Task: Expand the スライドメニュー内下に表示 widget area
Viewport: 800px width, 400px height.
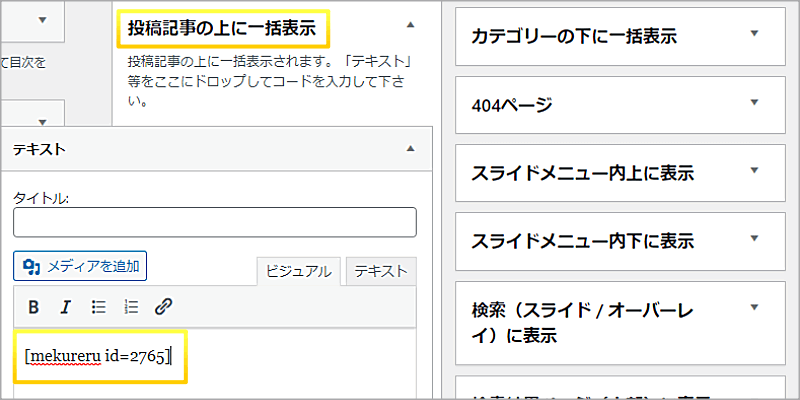Action: coord(755,238)
